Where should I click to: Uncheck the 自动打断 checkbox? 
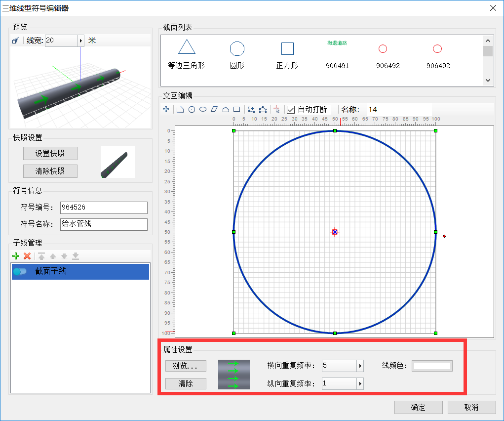click(x=291, y=110)
